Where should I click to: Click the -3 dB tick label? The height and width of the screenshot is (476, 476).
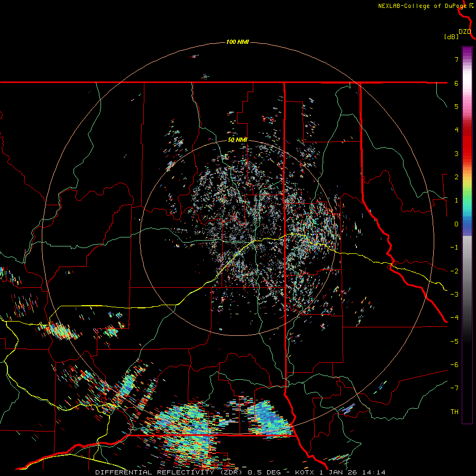tap(454, 294)
